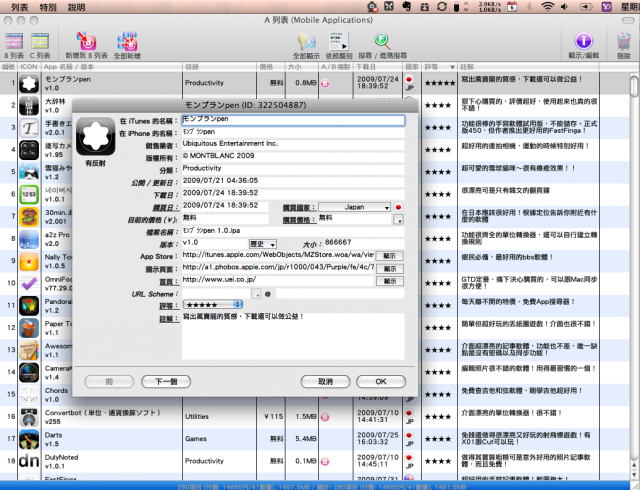Click the 取消 button
The image size is (640, 490).
325,382
